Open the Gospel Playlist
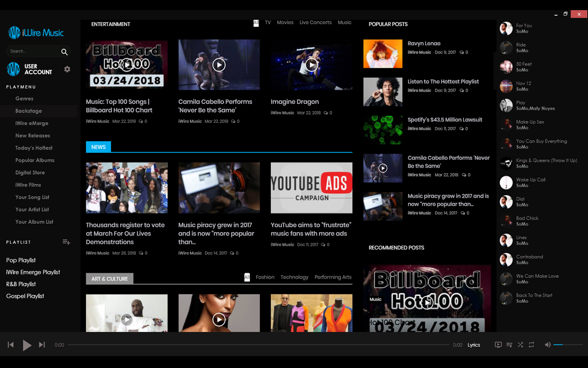The width and height of the screenshot is (588, 368). tap(25, 296)
